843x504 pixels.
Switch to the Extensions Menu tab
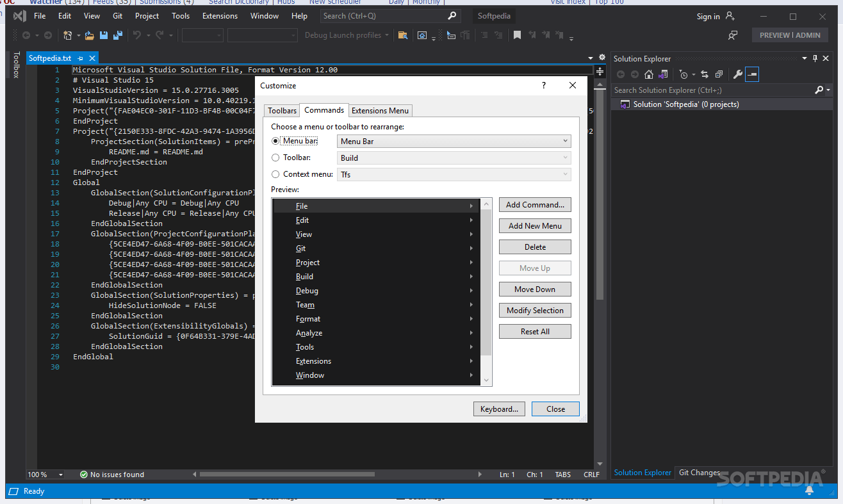(380, 111)
